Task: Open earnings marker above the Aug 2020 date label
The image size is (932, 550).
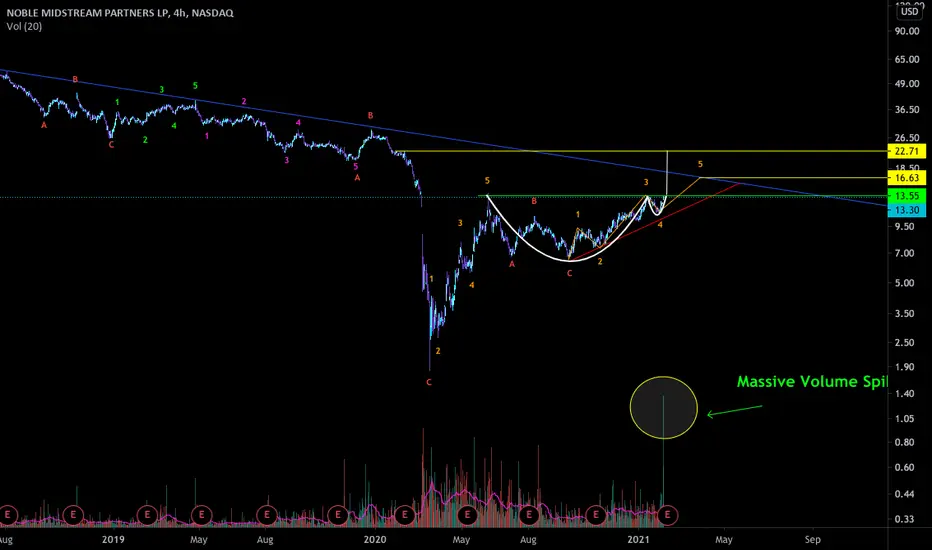Action: tap(528, 514)
